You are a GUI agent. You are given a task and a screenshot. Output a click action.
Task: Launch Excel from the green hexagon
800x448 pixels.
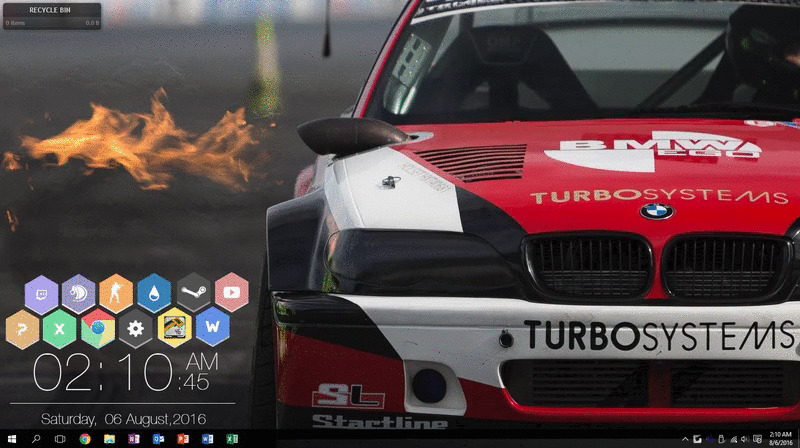pyautogui.click(x=59, y=329)
